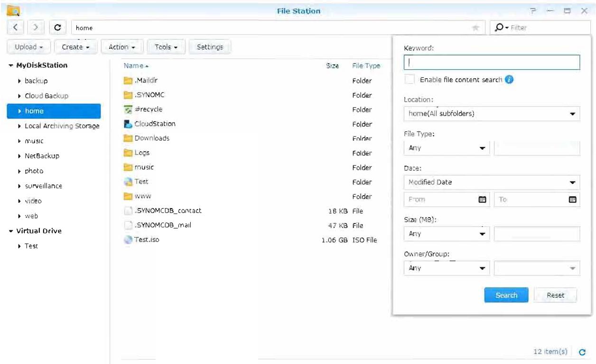Click the Keyword input field
This screenshot has width=596, height=364.
coord(492,62)
